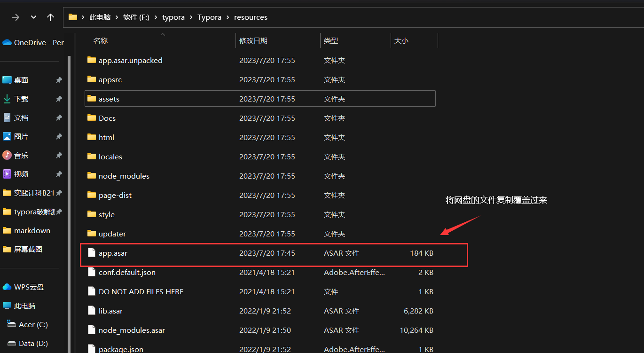
Task: Click the 文档 document icon in sidebar
Action: pyautogui.click(x=7, y=118)
